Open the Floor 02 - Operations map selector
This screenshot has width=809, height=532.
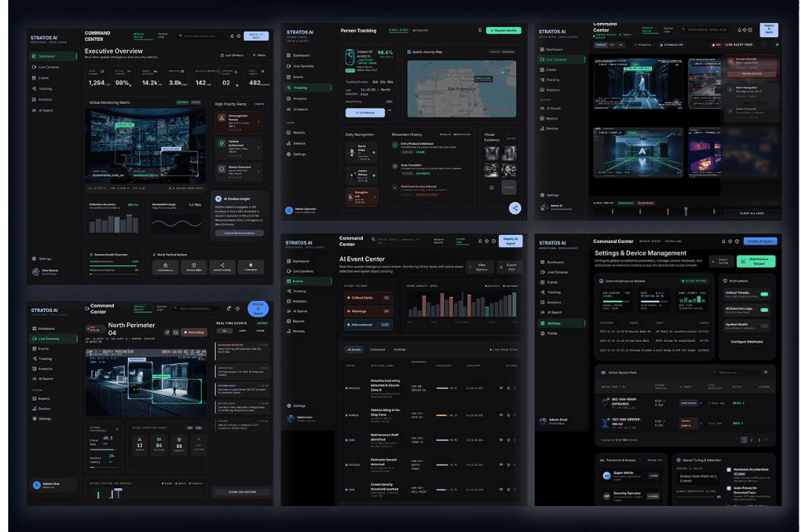coord(501,52)
